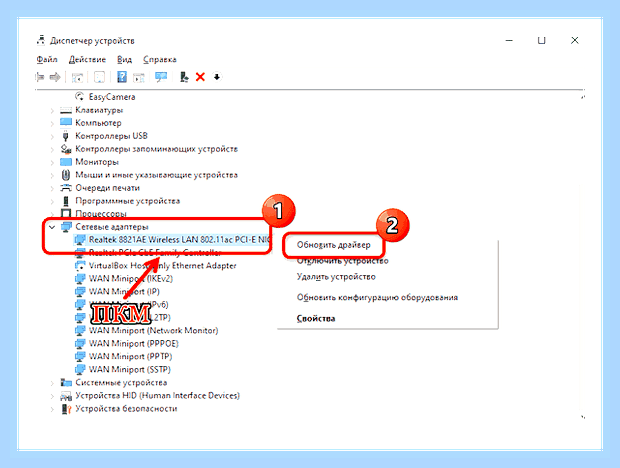Screen dimensions: 620x468
Task: Choose Обновить конфигурацию оборудования in context menu
Action: click(x=377, y=297)
